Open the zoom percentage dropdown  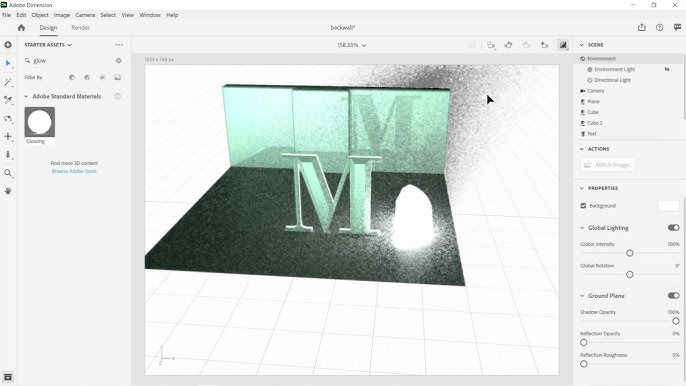(x=351, y=45)
